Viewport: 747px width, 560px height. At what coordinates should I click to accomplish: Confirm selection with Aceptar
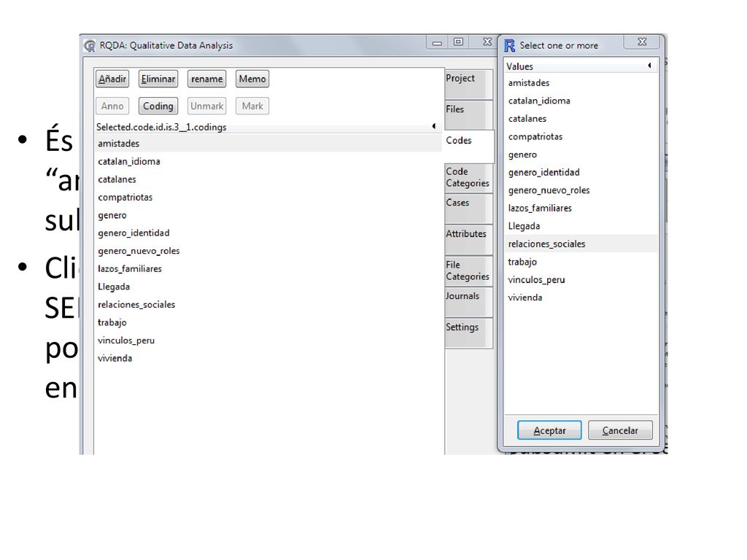tap(549, 430)
